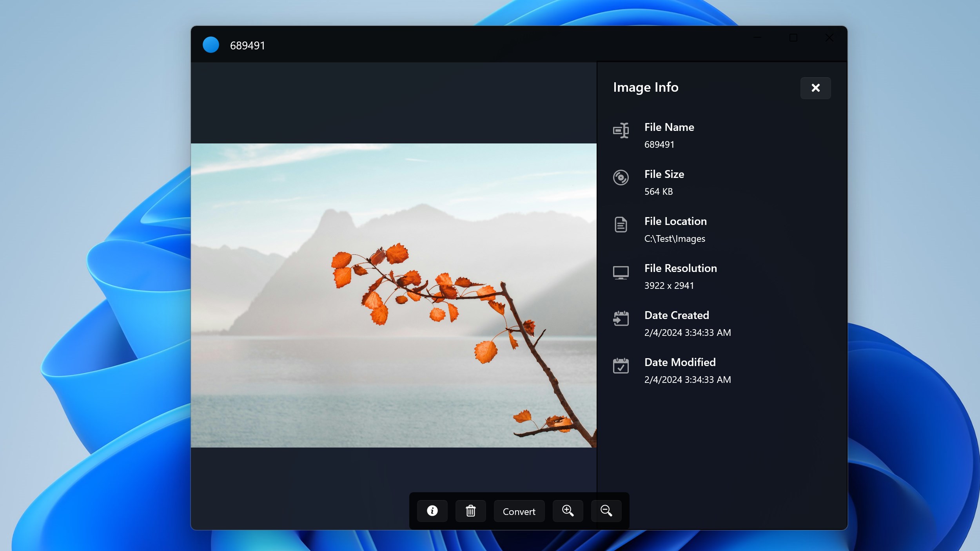
Task: Click the File Name rename icon
Action: coord(621,130)
